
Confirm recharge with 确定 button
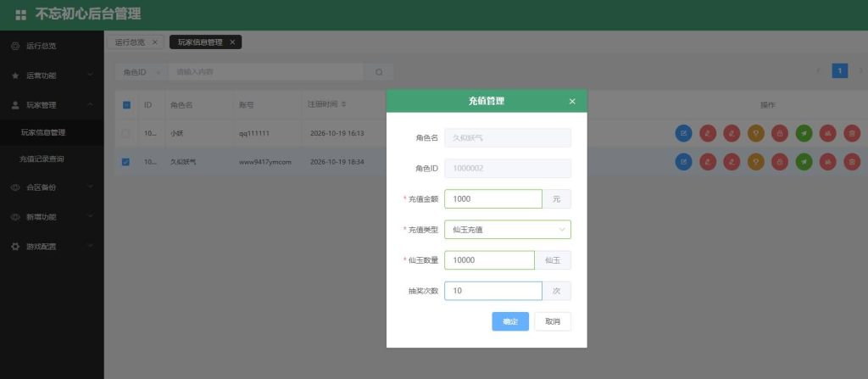coord(510,321)
